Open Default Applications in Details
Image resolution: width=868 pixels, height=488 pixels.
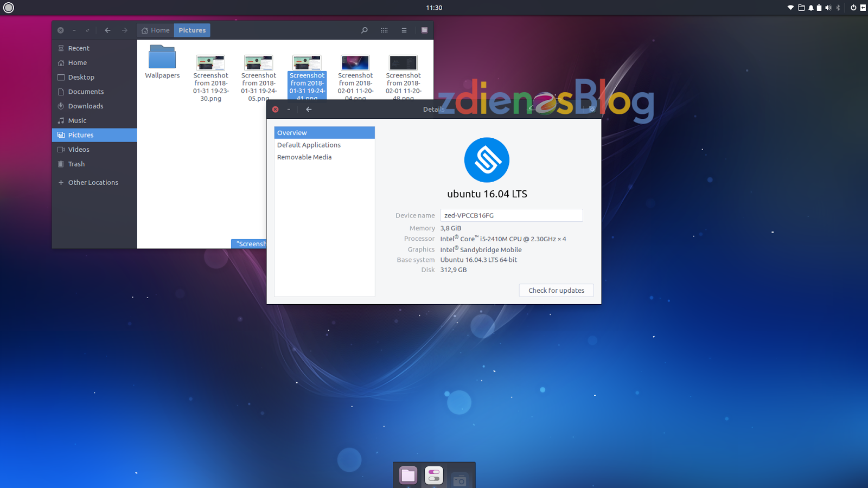[324, 145]
